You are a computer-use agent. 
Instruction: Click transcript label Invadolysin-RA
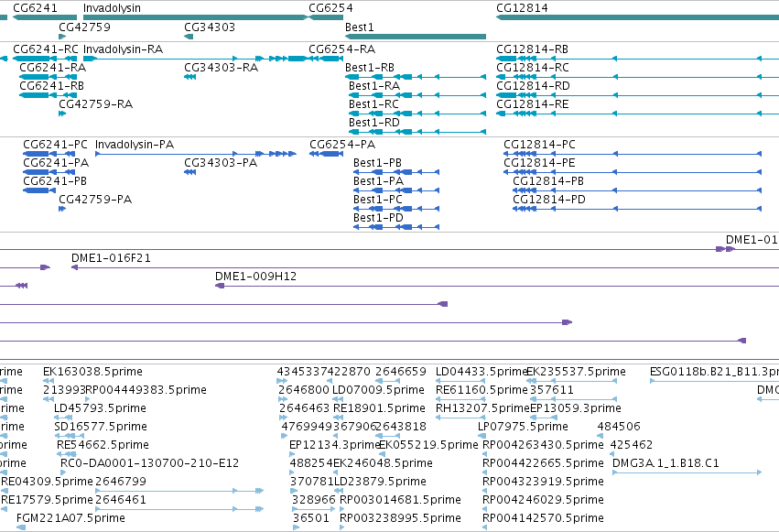click(124, 49)
